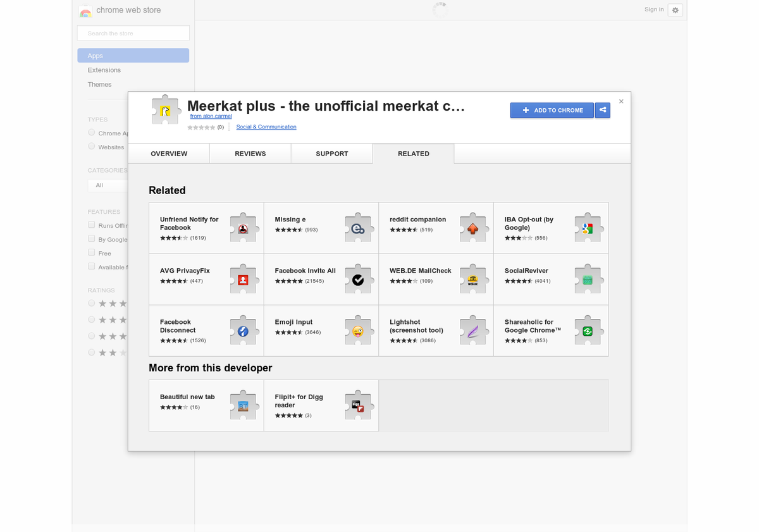Screen dimensions: 759x532
Task: Enable the By Google checkbox
Action: (x=92, y=238)
